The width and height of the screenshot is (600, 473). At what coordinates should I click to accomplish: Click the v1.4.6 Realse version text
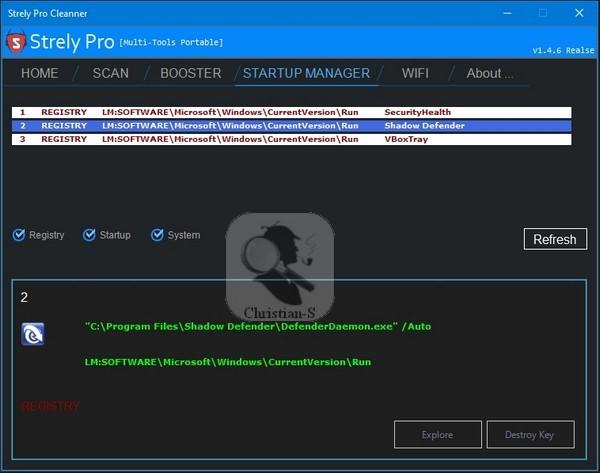pos(563,50)
